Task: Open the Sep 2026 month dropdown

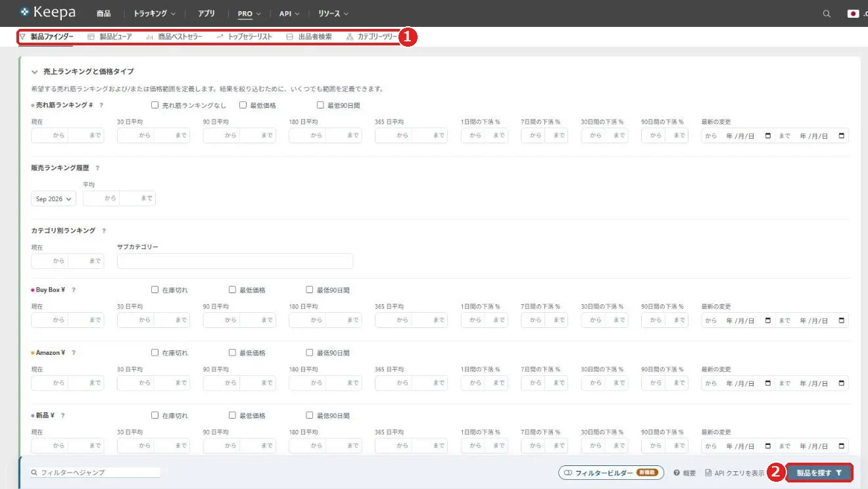Action: 53,198
